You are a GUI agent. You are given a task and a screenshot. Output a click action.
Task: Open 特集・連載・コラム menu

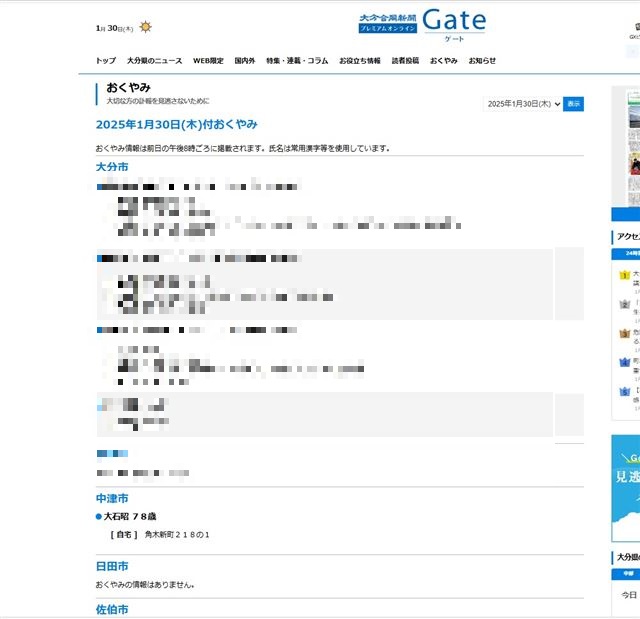[297, 61]
